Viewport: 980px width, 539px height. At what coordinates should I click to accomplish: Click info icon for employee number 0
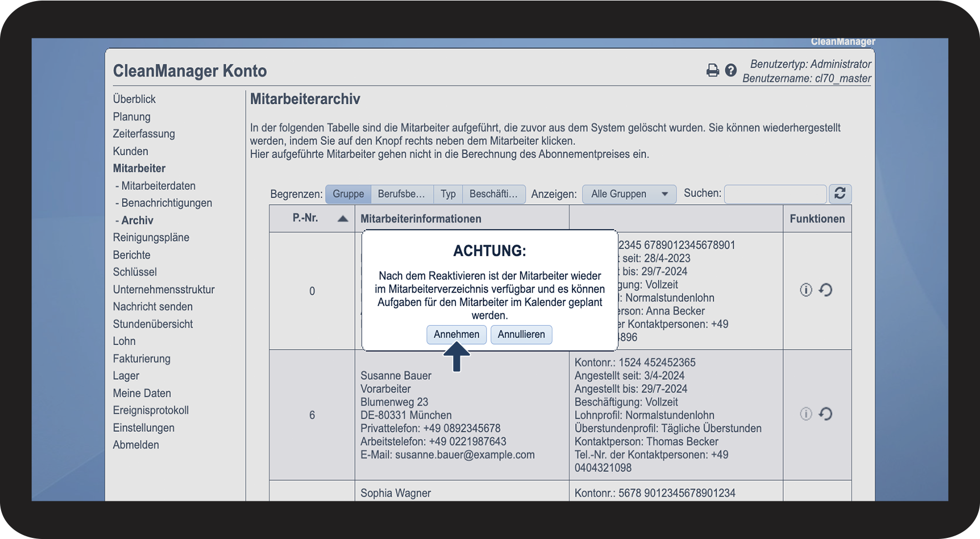coord(806,290)
